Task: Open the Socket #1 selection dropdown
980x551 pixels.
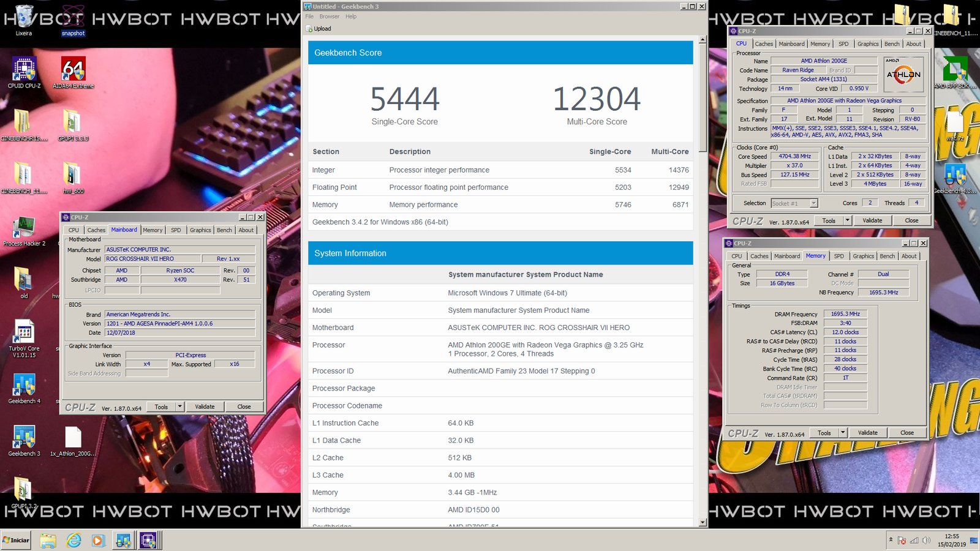Action: tap(813, 203)
